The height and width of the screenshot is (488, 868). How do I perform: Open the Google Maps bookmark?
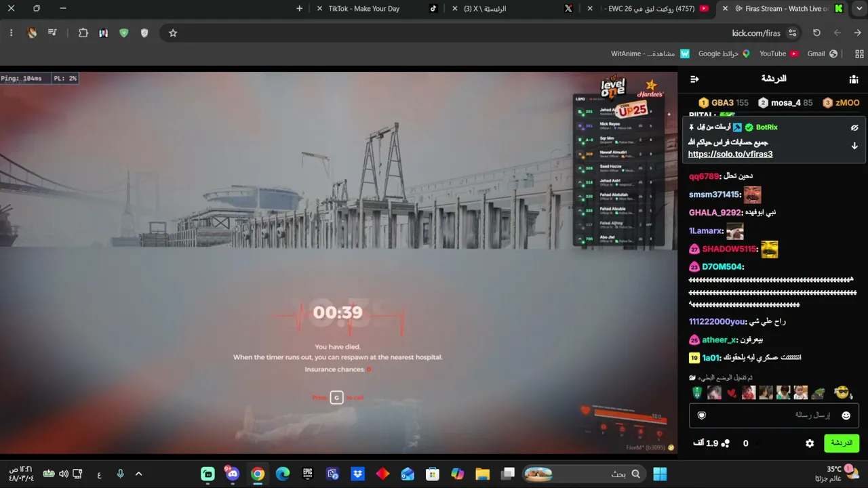tap(724, 54)
